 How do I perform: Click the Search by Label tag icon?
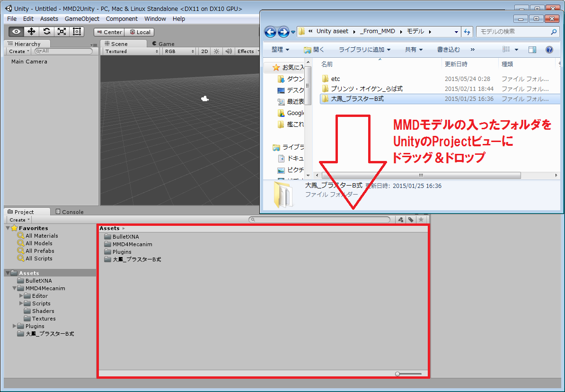click(x=410, y=219)
